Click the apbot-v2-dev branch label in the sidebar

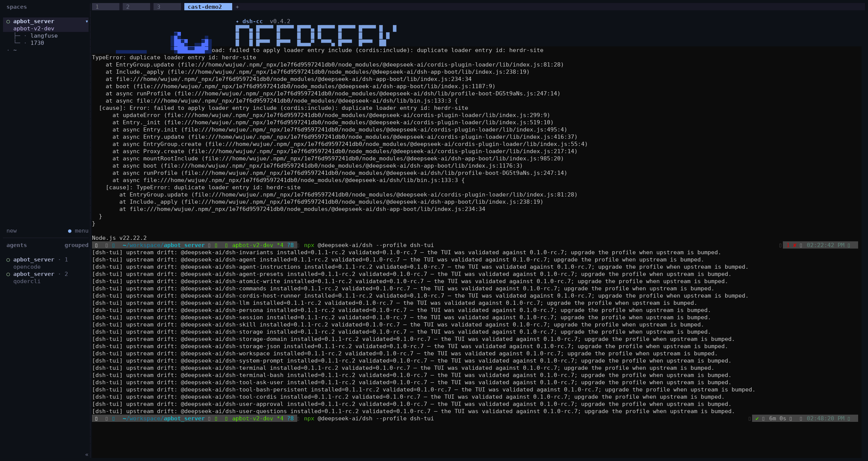coord(34,29)
